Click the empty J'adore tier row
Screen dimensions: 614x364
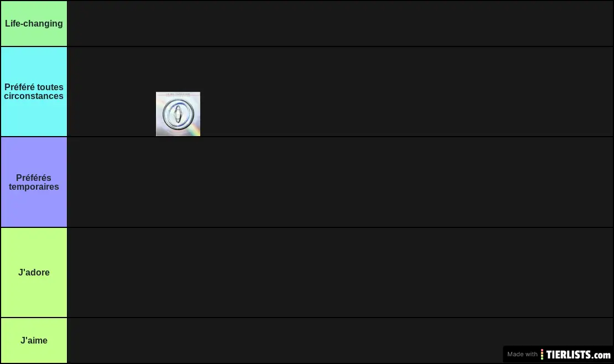[340, 272]
